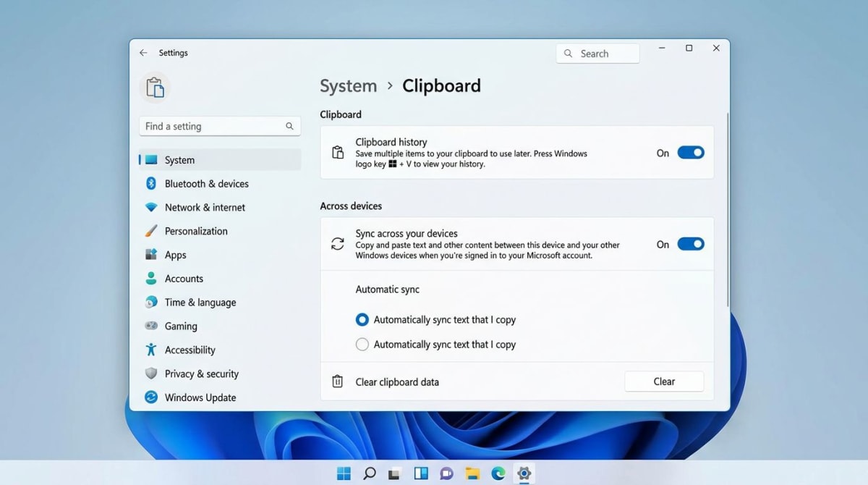Click the Clipboard history row title

[x=391, y=142]
